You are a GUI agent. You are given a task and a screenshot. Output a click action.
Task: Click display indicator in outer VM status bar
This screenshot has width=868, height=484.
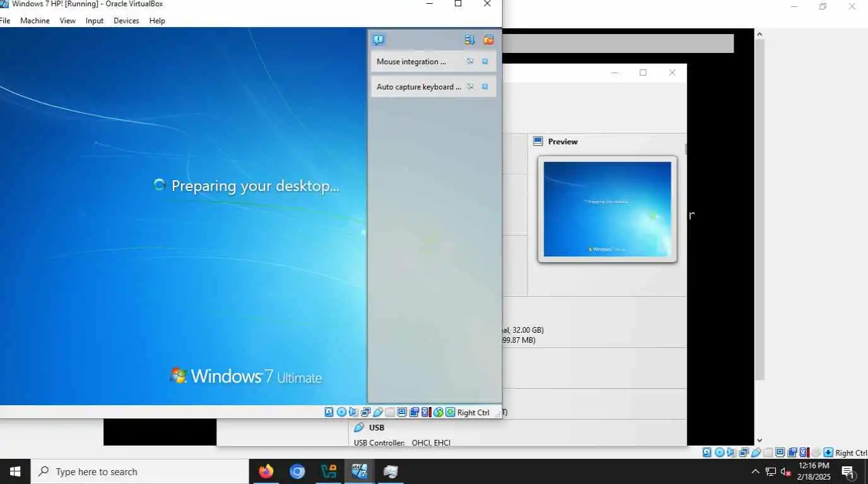[x=780, y=452]
